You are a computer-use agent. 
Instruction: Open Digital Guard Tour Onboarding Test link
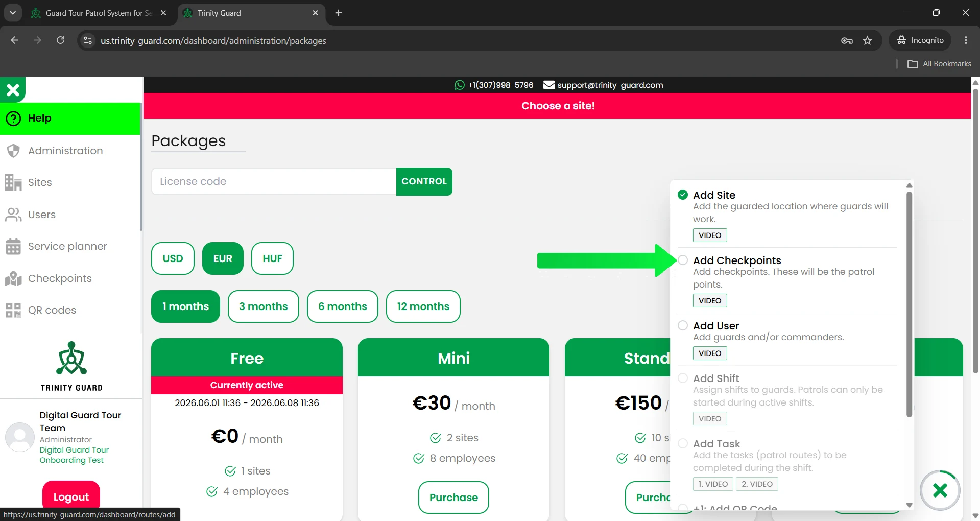[74, 455]
